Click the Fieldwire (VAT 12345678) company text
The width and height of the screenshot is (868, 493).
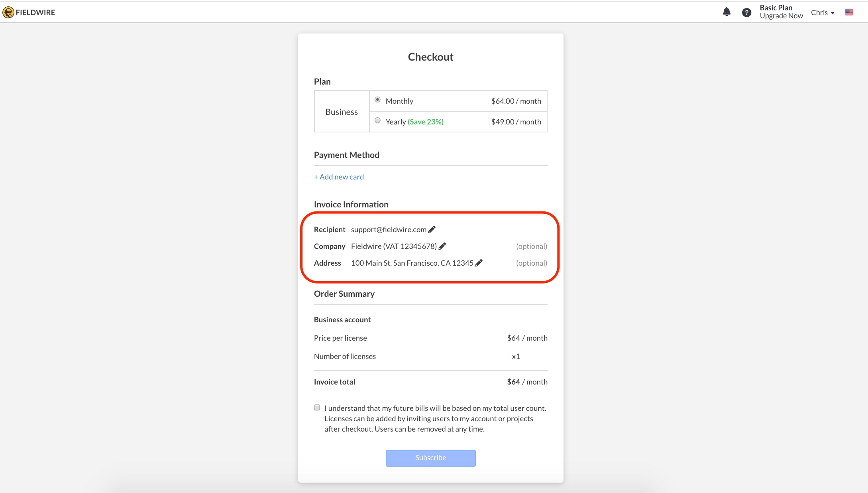pyautogui.click(x=394, y=246)
